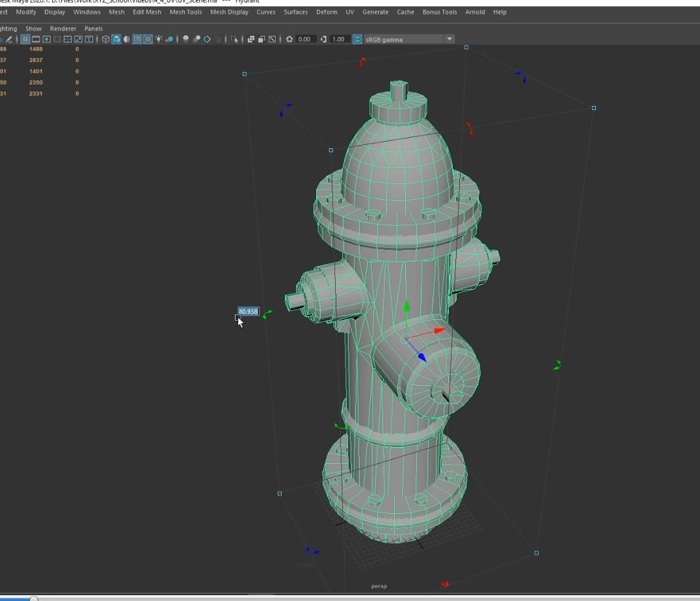Click the time slider handle at bottom

tap(34, 598)
